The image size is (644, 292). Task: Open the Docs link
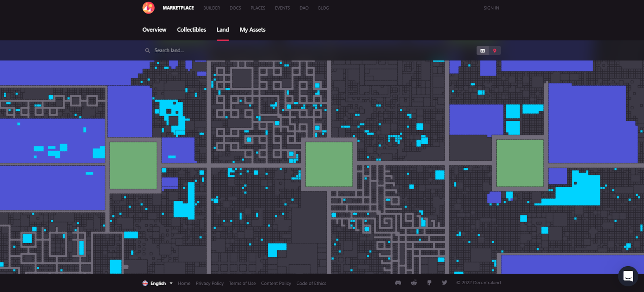tap(235, 8)
